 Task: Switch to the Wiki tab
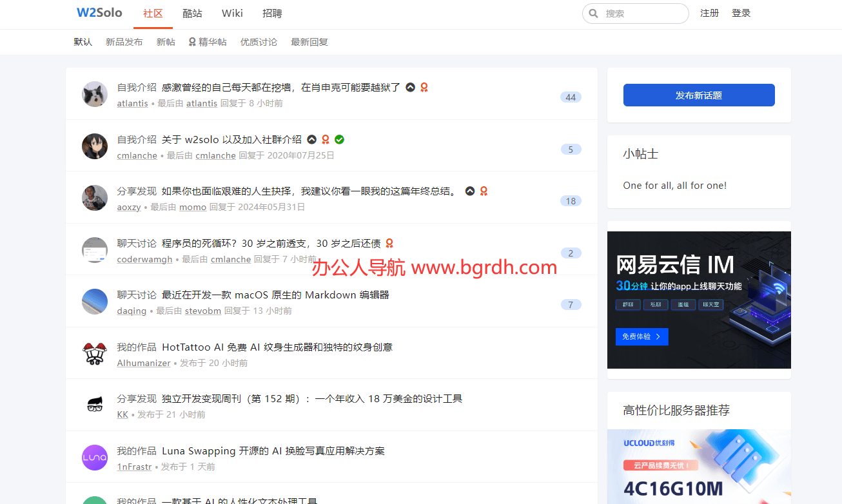tap(232, 14)
